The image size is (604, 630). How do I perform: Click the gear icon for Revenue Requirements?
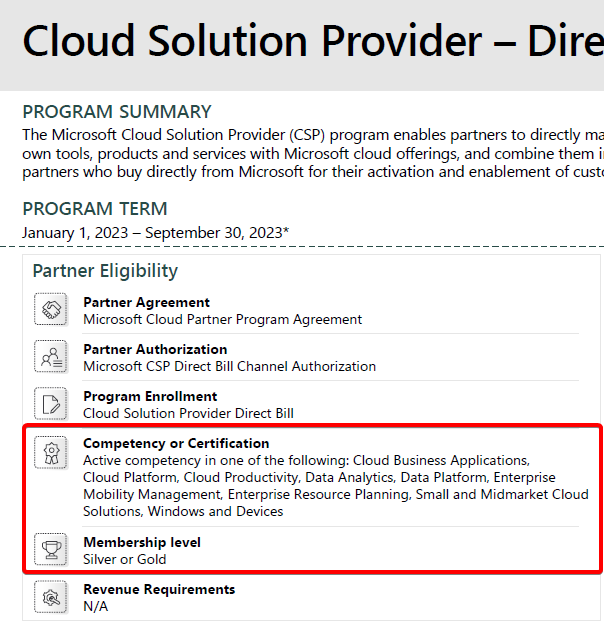pyautogui.click(x=51, y=597)
